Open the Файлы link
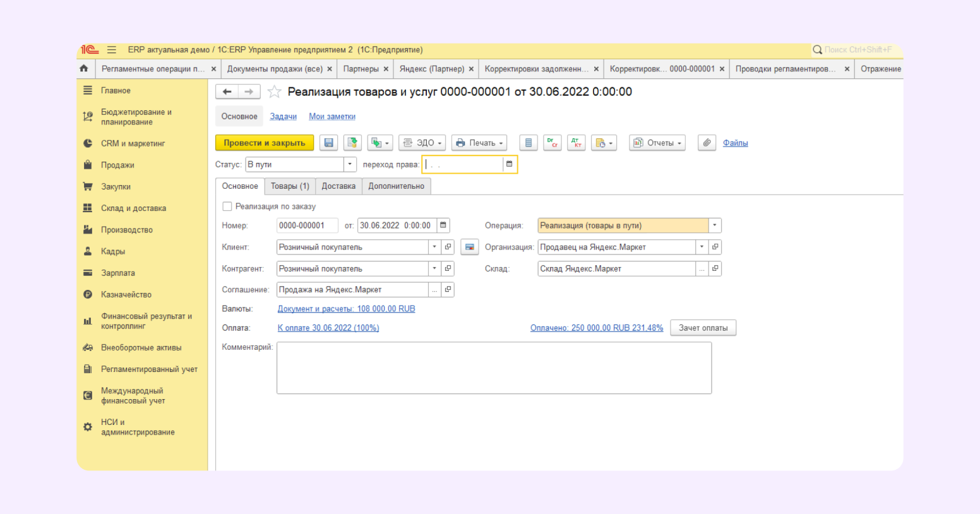Viewport: 980px width, 514px height. pyautogui.click(x=736, y=143)
